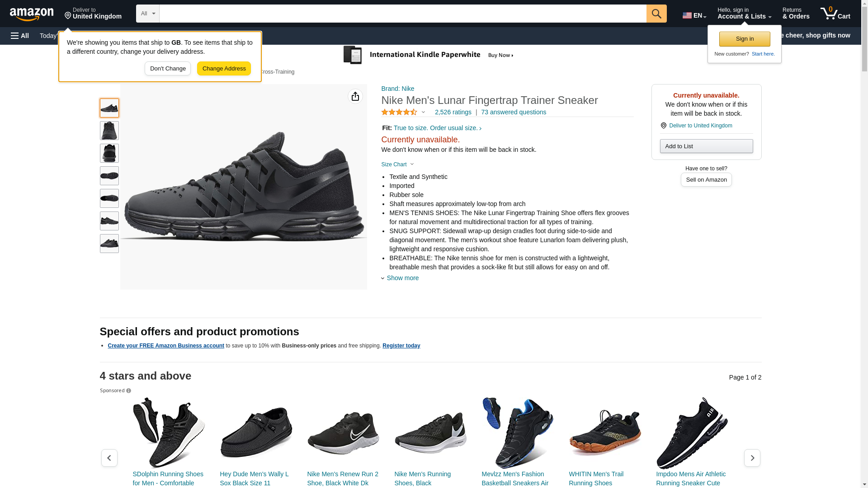Open the EN language selector dropdown

tap(694, 15)
